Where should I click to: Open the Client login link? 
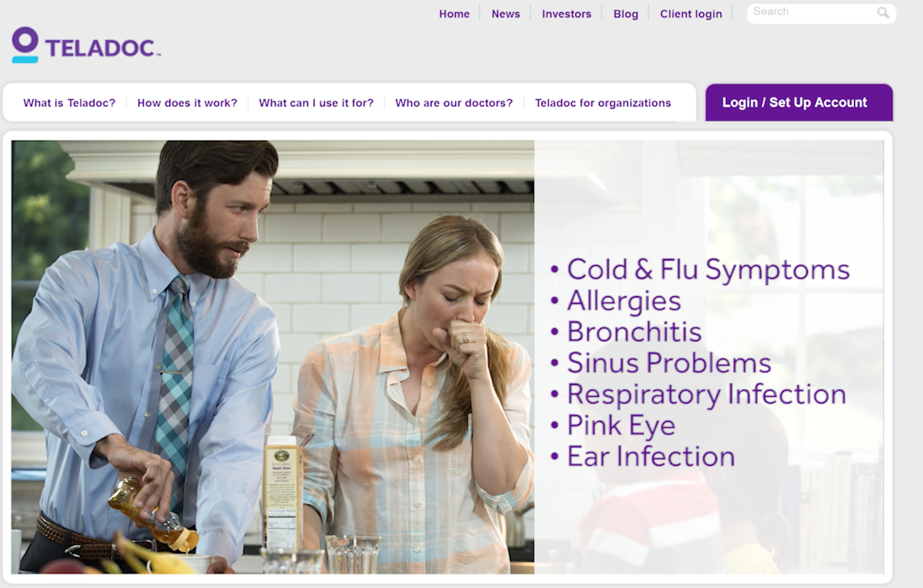[x=691, y=14]
